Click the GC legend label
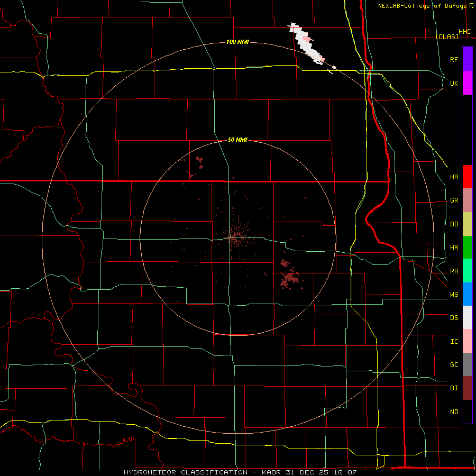This screenshot has height=476, width=476. 454,364
